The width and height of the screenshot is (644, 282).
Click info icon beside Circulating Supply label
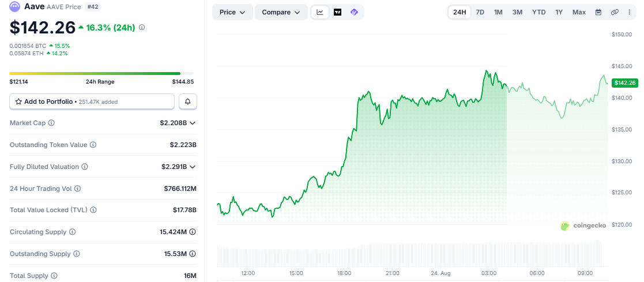click(x=72, y=232)
